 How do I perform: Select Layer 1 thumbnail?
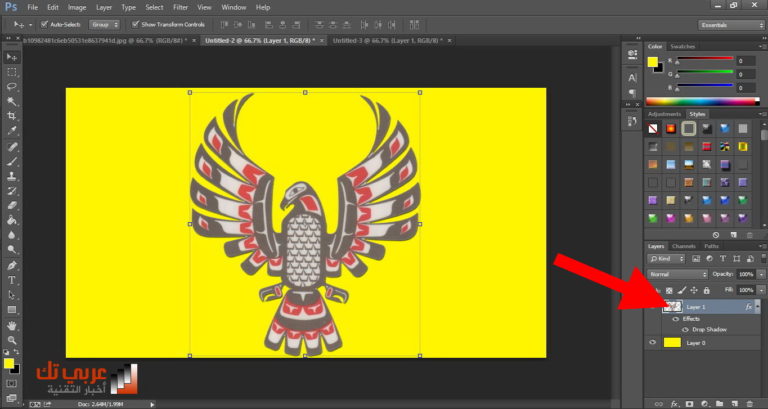(672, 307)
